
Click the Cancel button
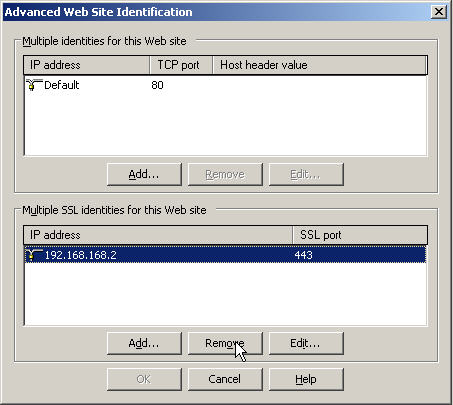pyautogui.click(x=225, y=379)
